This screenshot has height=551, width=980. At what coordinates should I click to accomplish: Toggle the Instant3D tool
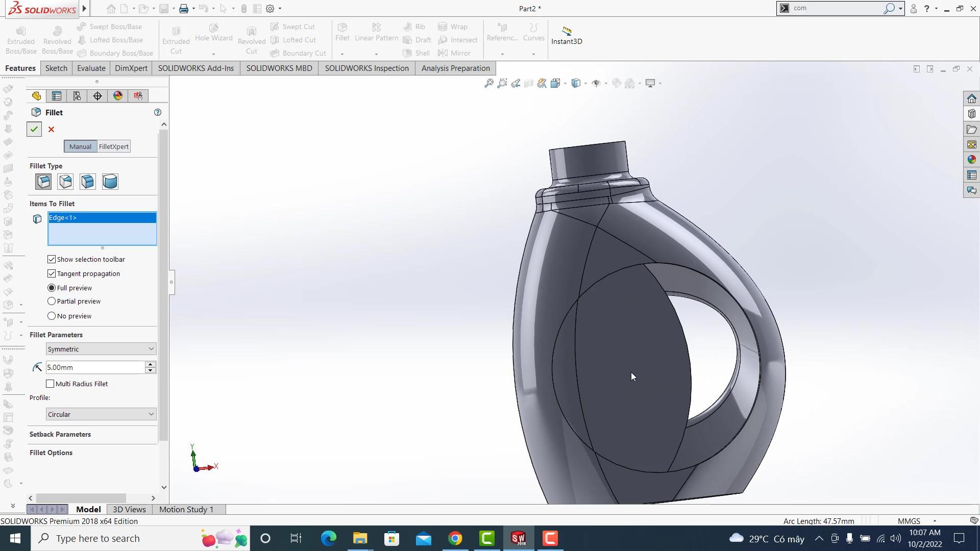567,36
